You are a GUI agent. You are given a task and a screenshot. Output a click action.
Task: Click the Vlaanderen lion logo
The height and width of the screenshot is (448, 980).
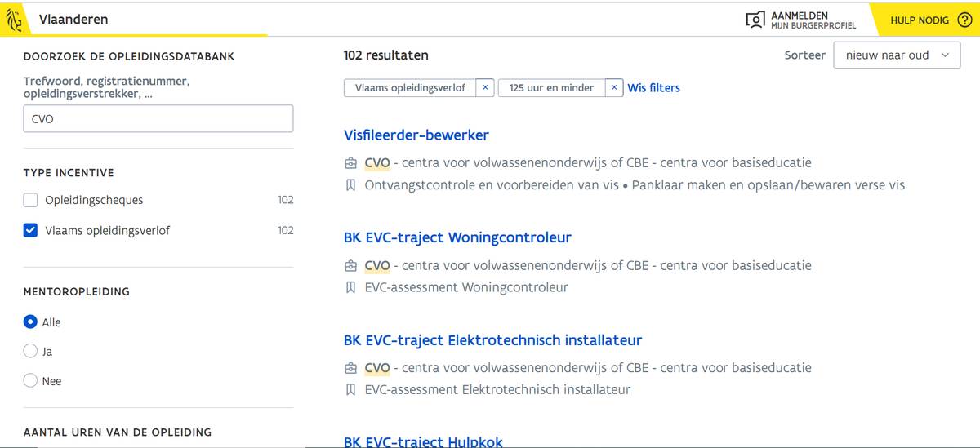tap(14, 20)
